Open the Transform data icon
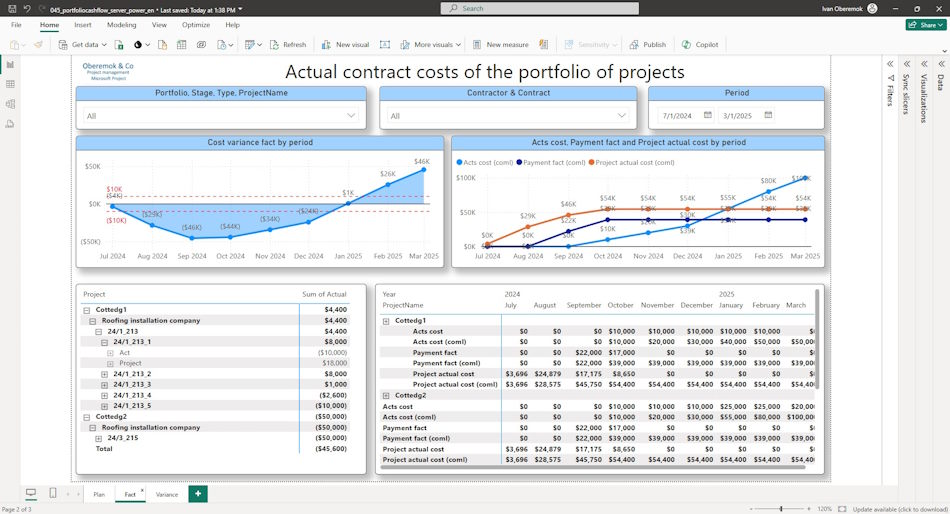 tap(249, 45)
